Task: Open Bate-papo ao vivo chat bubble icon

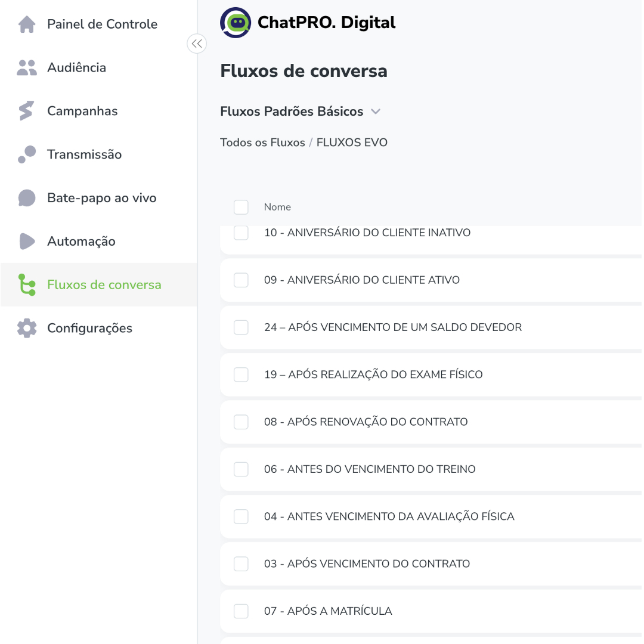Action: tap(27, 198)
